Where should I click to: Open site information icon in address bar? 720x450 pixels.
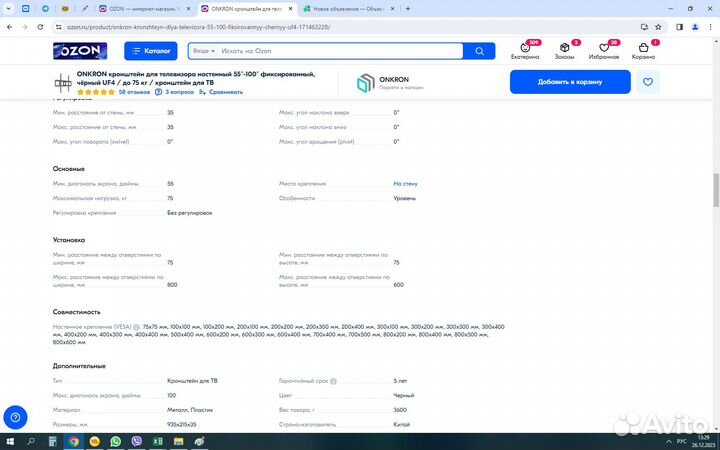58,27
